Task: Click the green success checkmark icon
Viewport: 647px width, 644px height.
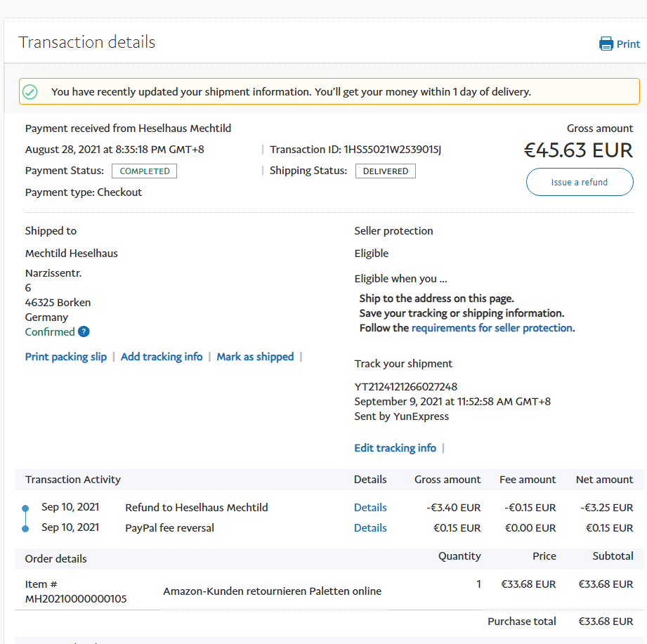Action: [30, 92]
